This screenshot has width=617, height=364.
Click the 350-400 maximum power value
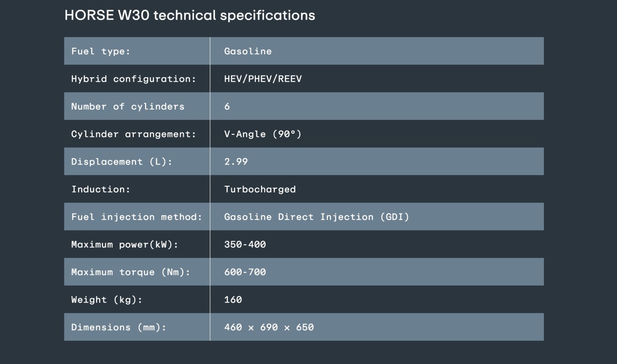tap(245, 244)
